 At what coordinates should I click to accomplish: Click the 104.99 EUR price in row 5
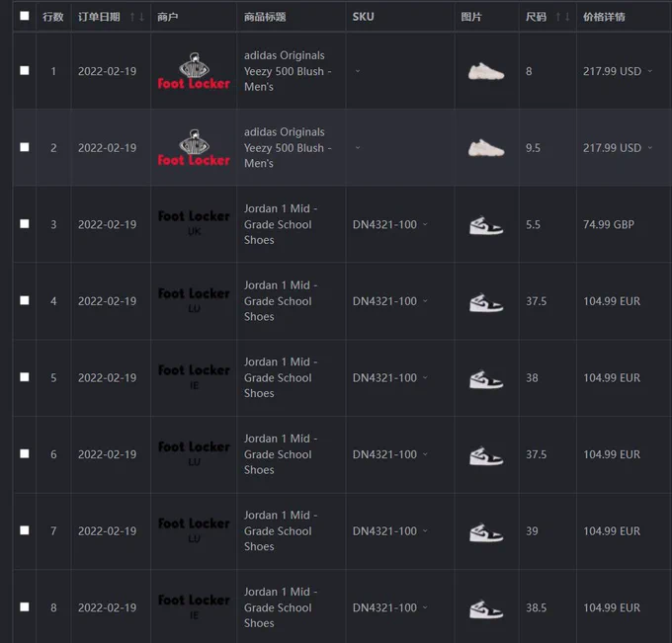pyautogui.click(x=612, y=378)
